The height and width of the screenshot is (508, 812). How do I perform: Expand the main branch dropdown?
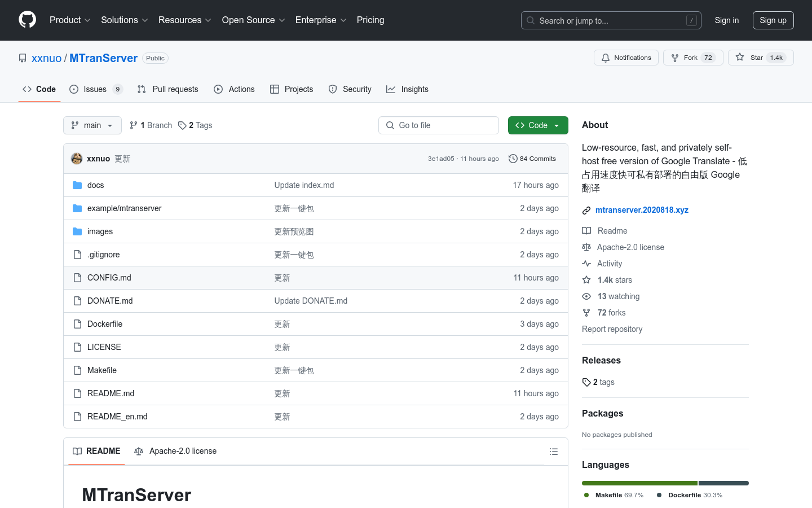click(x=92, y=125)
